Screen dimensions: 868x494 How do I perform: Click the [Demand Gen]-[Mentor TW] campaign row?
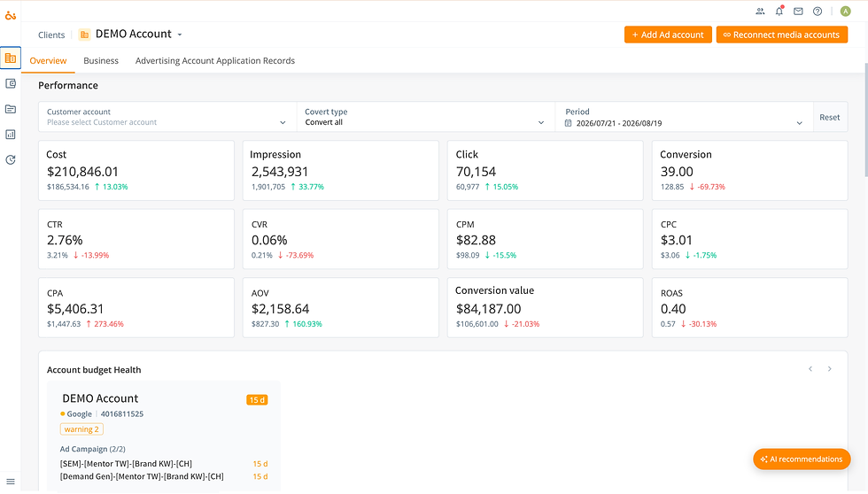[164, 476]
